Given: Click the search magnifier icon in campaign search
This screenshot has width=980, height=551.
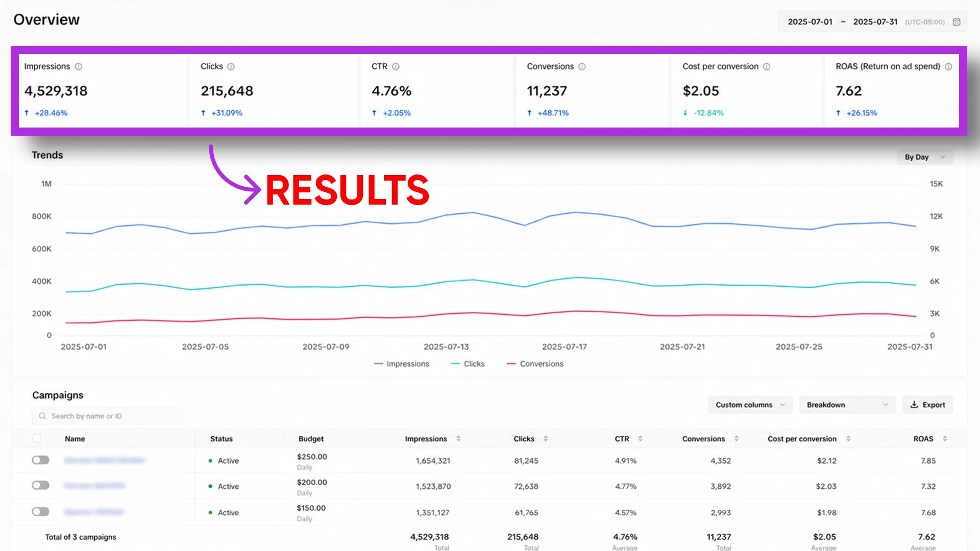Looking at the screenshot, I should [x=42, y=416].
